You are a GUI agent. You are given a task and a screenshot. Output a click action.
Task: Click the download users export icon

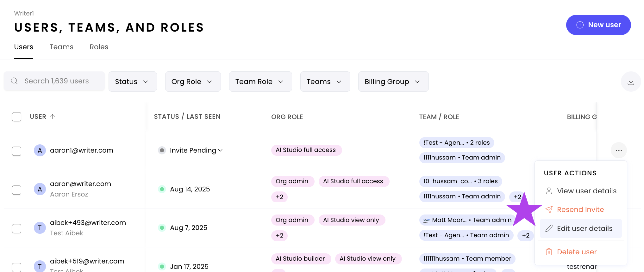tap(631, 82)
